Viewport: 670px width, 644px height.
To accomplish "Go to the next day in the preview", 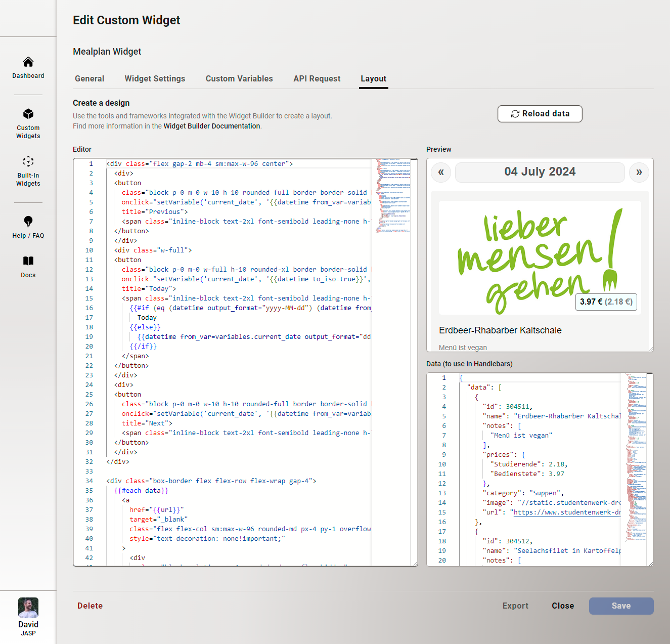I will [639, 172].
